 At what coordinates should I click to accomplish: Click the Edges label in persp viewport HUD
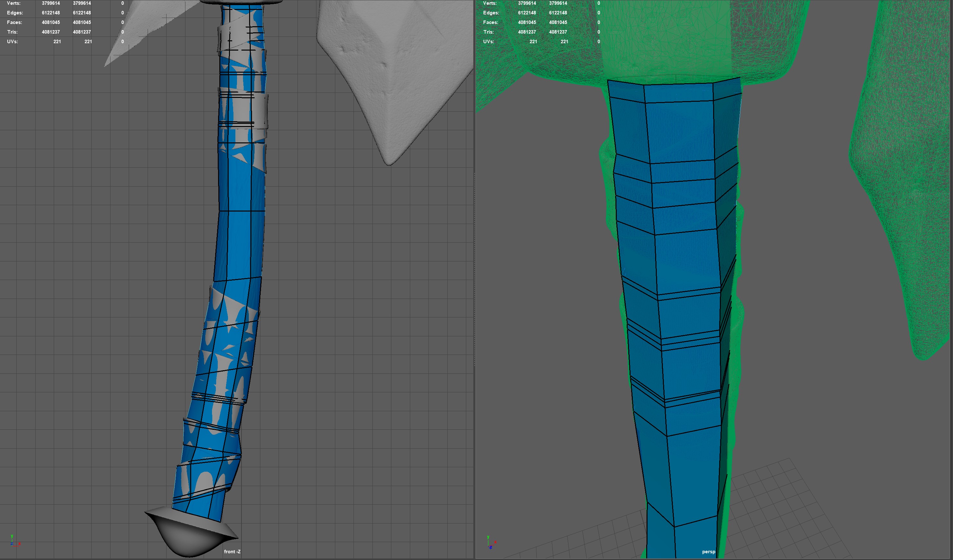coord(491,12)
